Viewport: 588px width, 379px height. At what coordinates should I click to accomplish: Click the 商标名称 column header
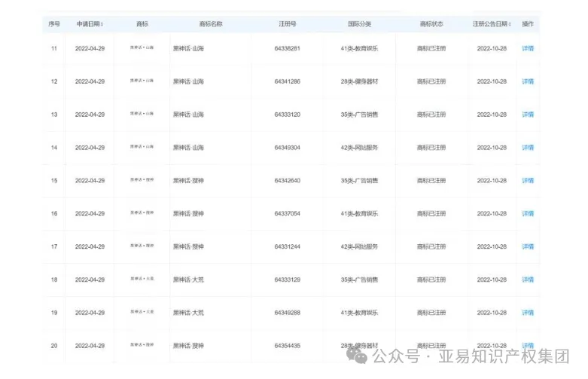pos(211,24)
